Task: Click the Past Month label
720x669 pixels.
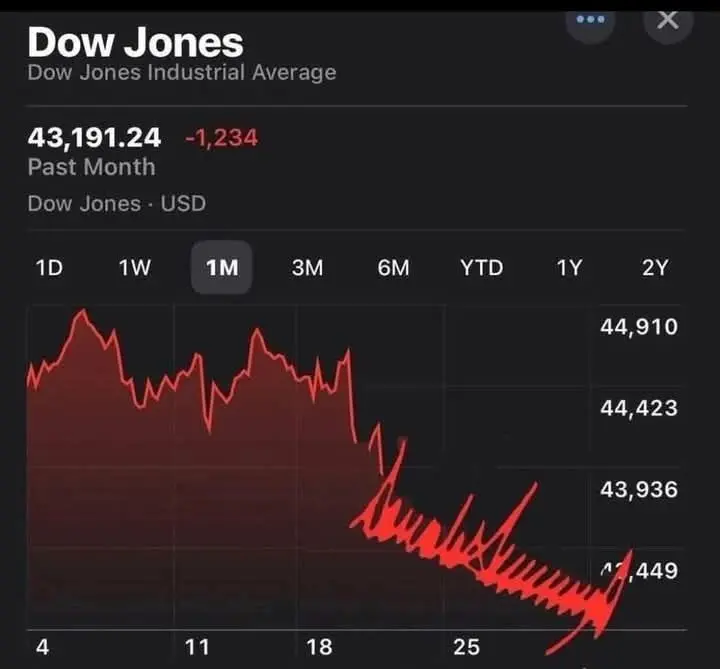Action: tap(91, 167)
